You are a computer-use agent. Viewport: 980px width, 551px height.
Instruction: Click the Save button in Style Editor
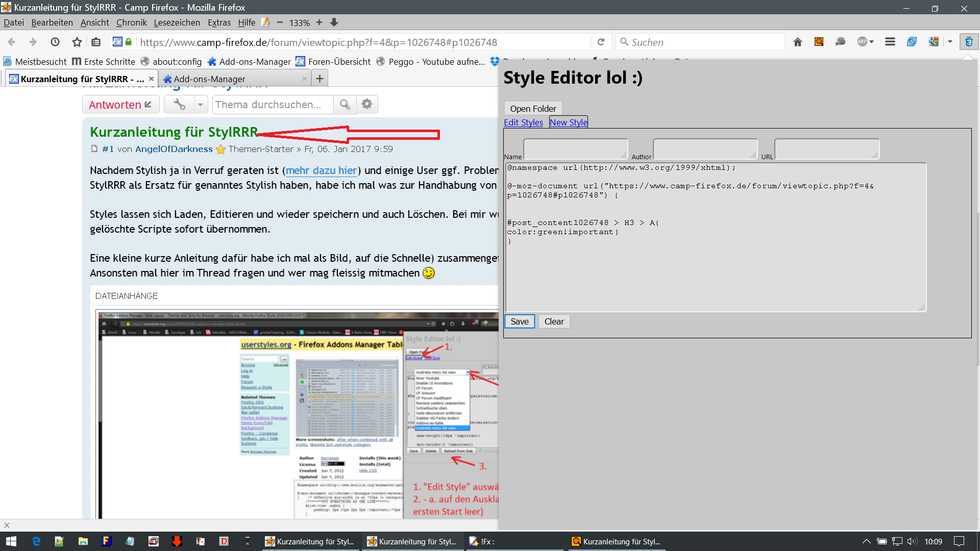coord(519,321)
